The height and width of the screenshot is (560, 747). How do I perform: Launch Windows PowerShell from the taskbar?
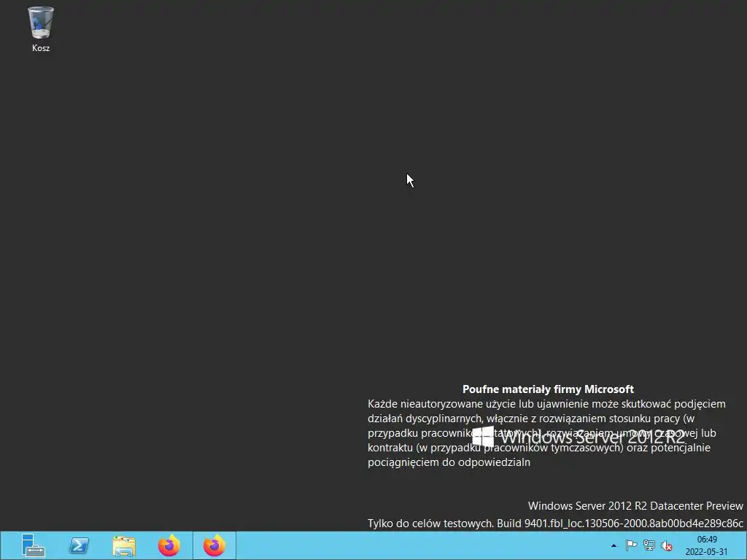[79, 545]
